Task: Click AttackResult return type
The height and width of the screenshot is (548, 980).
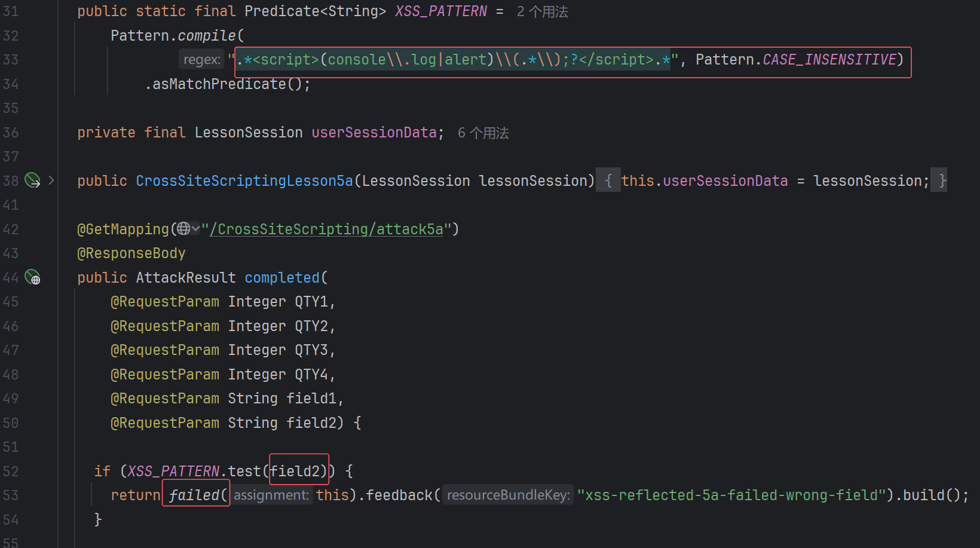Action: pos(186,277)
